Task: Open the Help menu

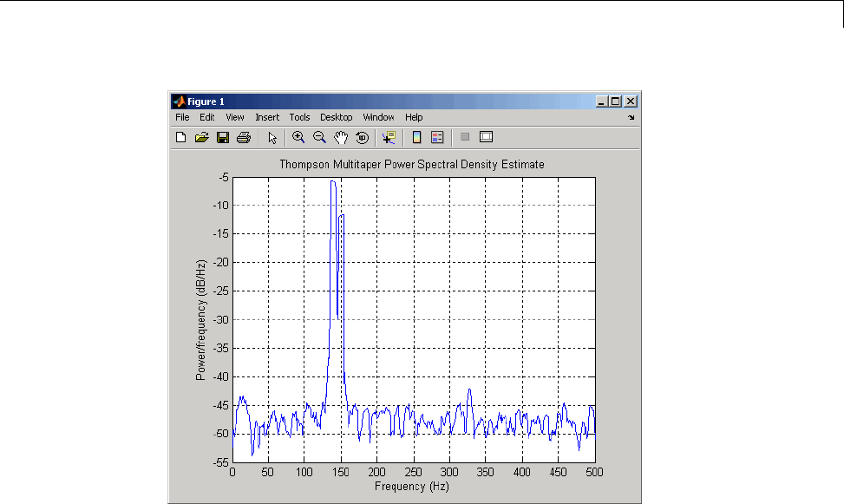Action: click(x=414, y=117)
